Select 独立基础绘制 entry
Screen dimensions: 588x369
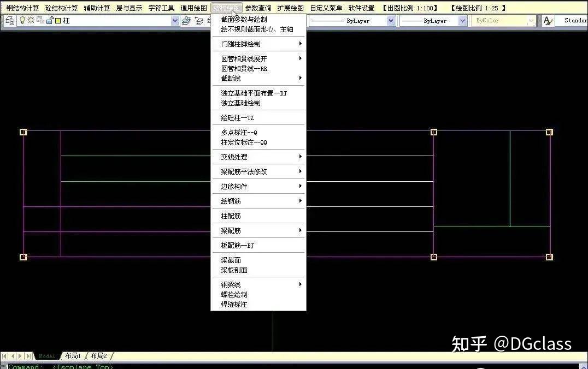pos(258,103)
